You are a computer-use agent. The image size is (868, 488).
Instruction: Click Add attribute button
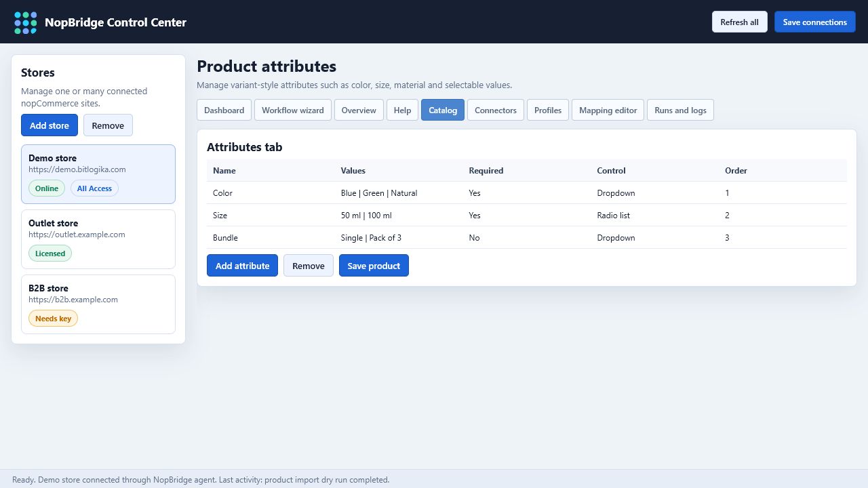coord(242,266)
